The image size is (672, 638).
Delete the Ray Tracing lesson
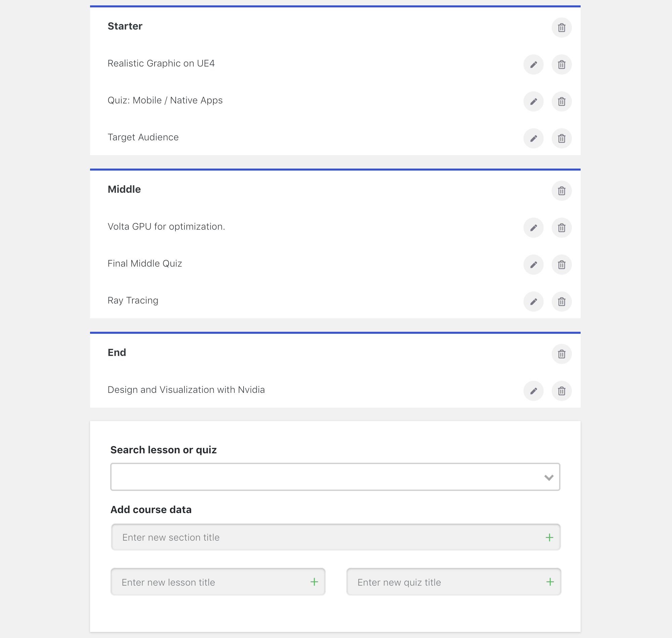point(561,302)
